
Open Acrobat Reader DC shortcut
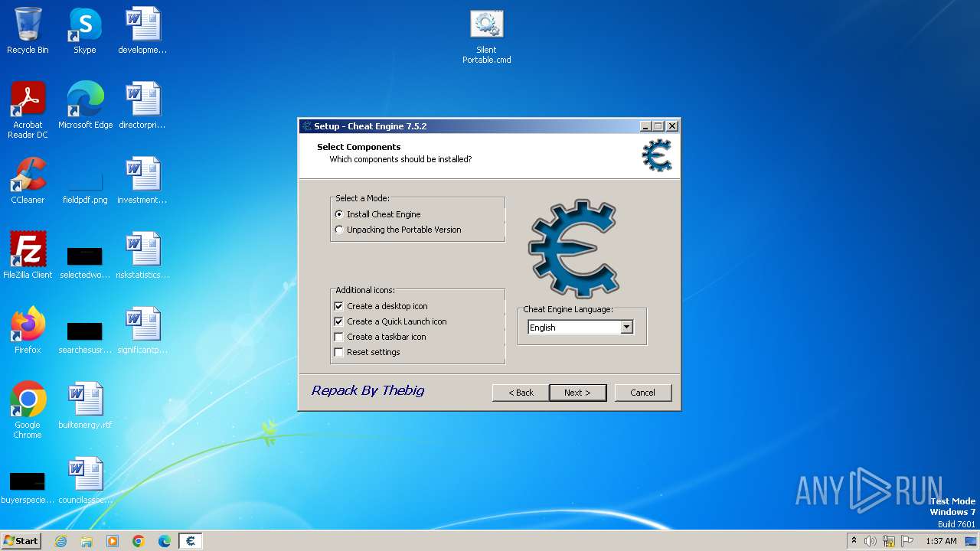[x=28, y=110]
